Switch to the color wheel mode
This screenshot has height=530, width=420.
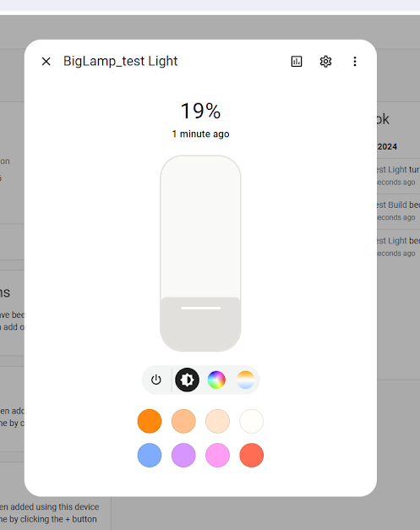click(216, 380)
